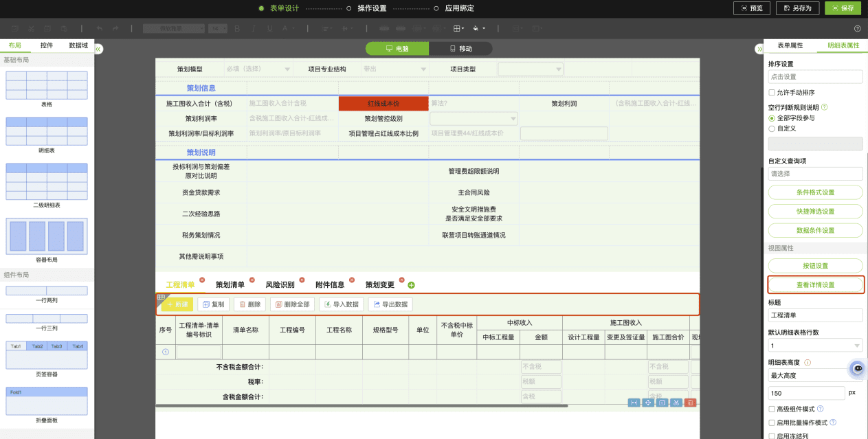Remove the 工程清单 tab via red x

[x=202, y=280]
